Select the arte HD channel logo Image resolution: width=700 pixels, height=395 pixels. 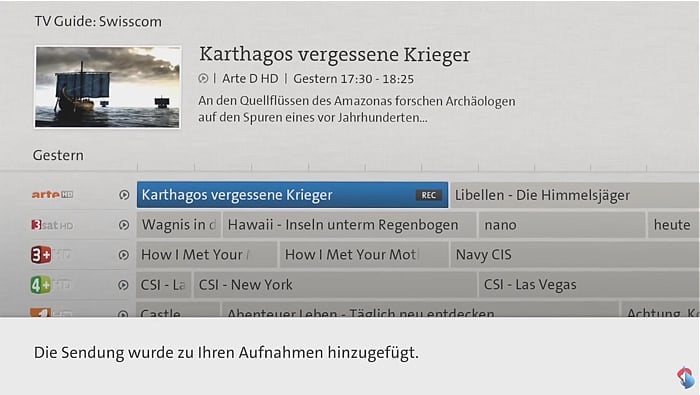[52, 195]
